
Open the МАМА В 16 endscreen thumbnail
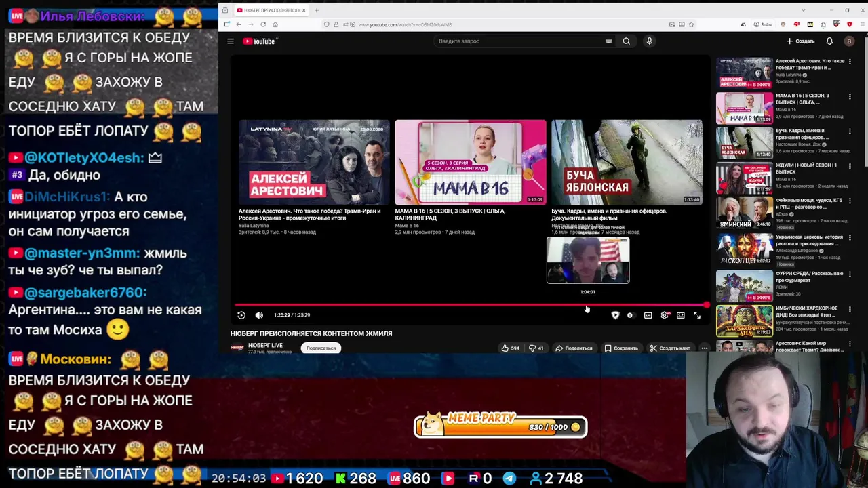tap(471, 162)
